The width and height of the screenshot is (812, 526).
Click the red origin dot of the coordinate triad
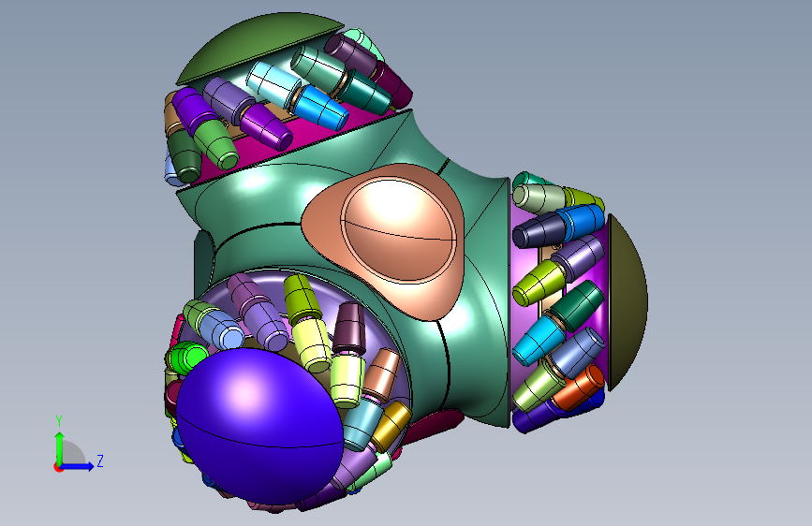58,467
